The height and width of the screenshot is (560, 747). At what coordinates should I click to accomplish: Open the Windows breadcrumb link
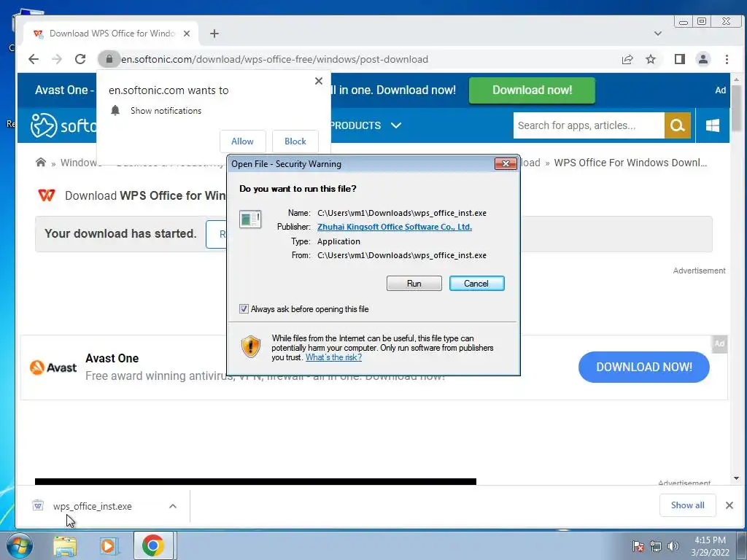pos(80,163)
